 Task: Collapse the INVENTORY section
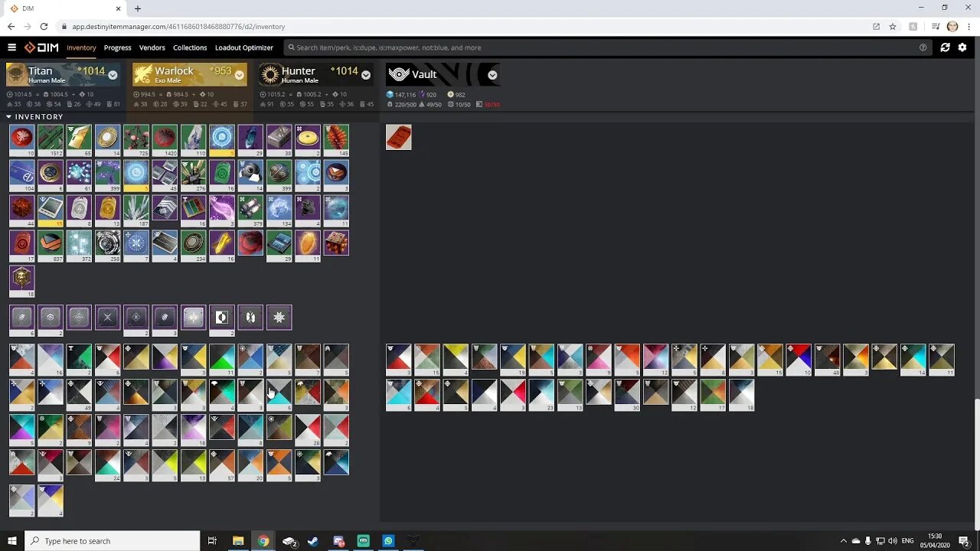coord(35,117)
